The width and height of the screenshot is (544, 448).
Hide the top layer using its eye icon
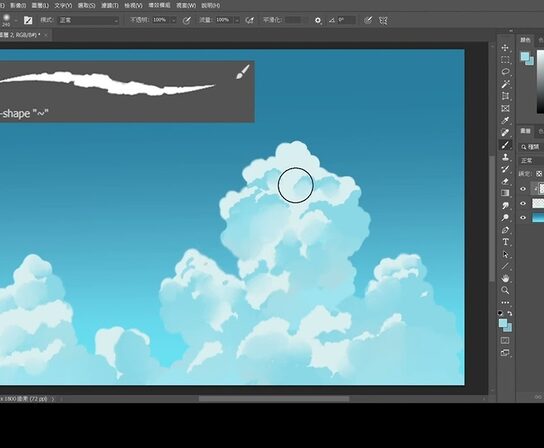[x=523, y=189]
